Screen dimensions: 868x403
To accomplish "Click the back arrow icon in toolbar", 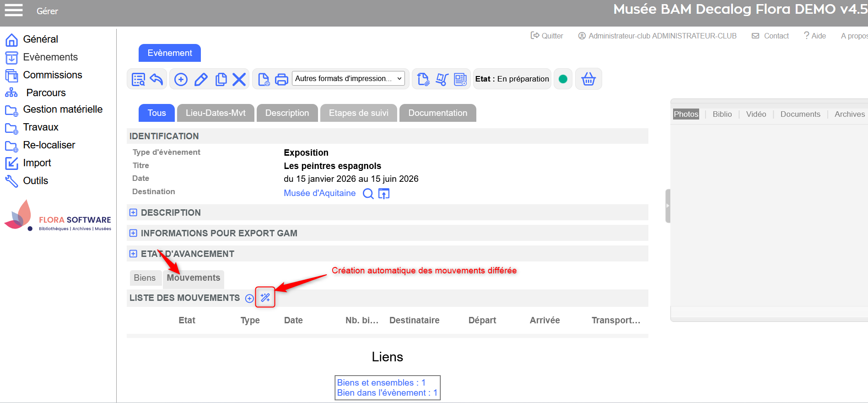I will click(x=156, y=79).
